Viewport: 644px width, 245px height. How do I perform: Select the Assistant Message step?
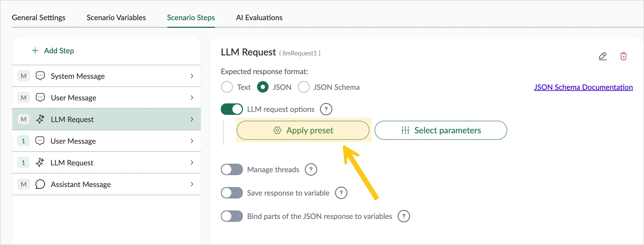click(106, 184)
